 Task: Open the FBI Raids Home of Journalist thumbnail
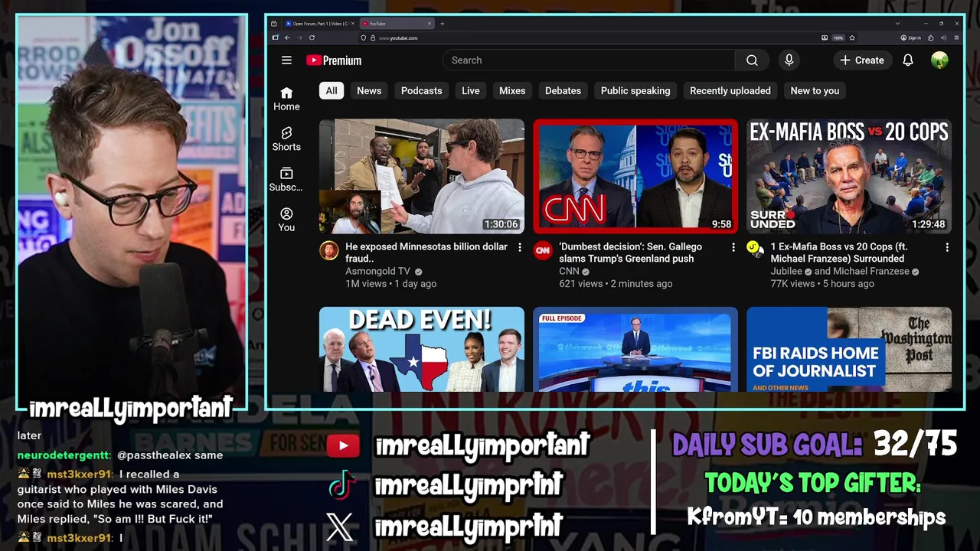[849, 350]
